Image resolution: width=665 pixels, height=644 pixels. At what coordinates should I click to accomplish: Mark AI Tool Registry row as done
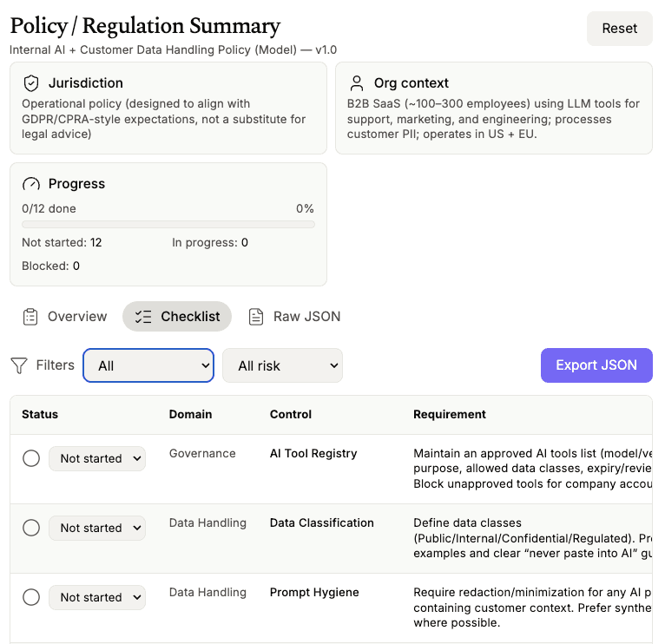(31, 458)
